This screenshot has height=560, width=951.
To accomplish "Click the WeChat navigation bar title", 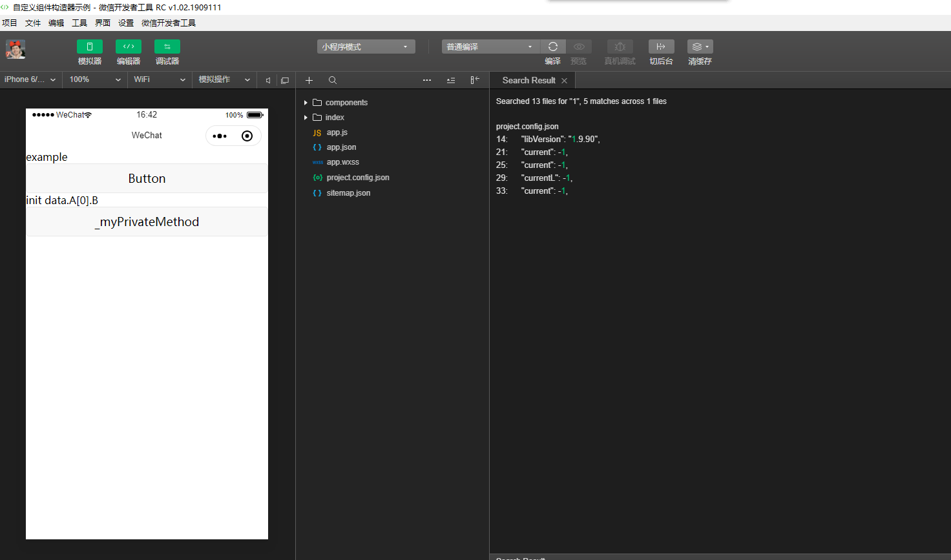I will (147, 135).
